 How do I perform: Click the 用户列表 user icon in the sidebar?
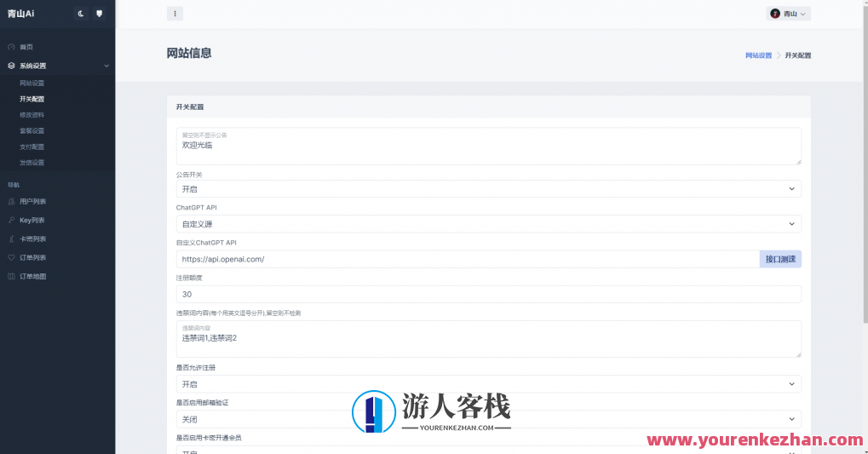point(11,202)
